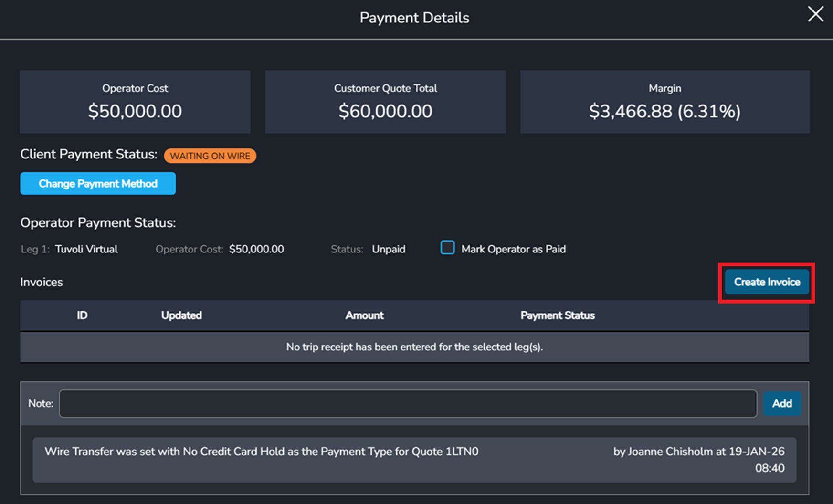Close the Payment Details dialog
The width and height of the screenshot is (833, 504).
(x=815, y=14)
